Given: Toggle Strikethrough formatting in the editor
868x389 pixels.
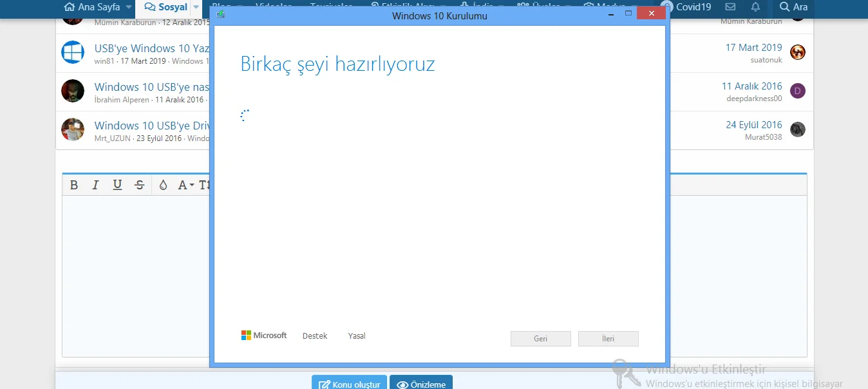Looking at the screenshot, I should 139,185.
